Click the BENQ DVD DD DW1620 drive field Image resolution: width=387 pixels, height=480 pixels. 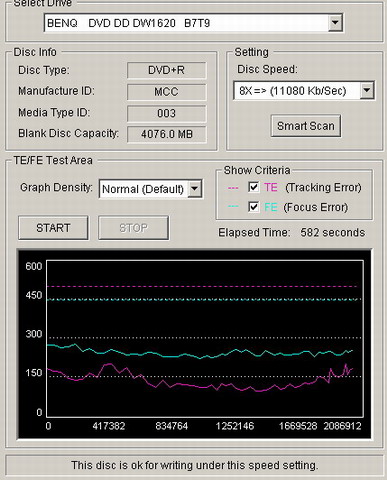click(x=193, y=23)
